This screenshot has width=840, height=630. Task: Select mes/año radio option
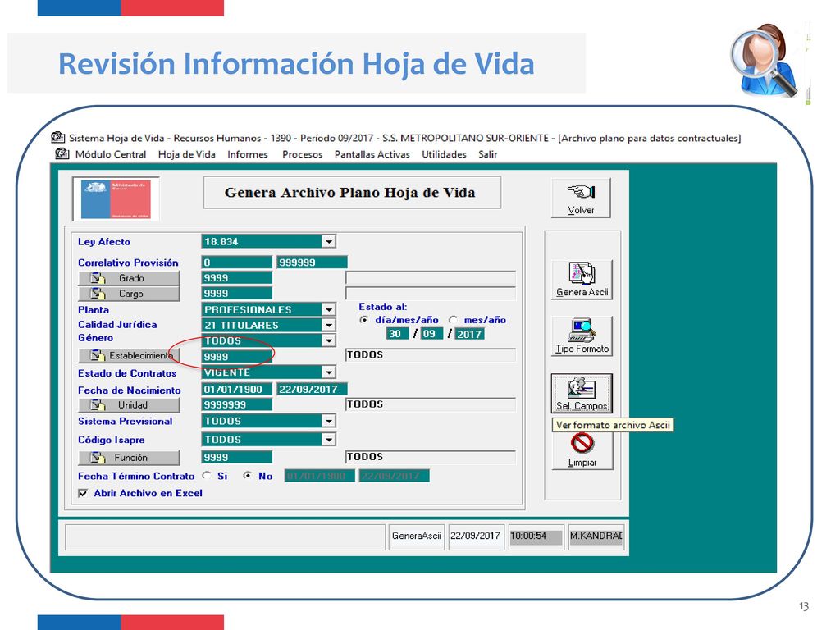[453, 320]
